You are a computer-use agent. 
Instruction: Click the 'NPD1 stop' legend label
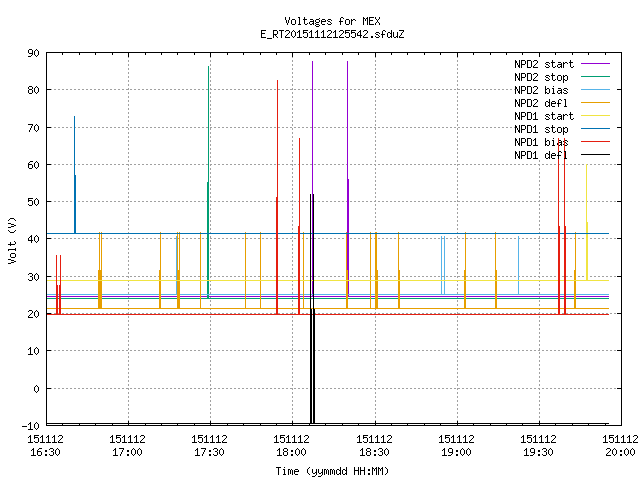541,129
